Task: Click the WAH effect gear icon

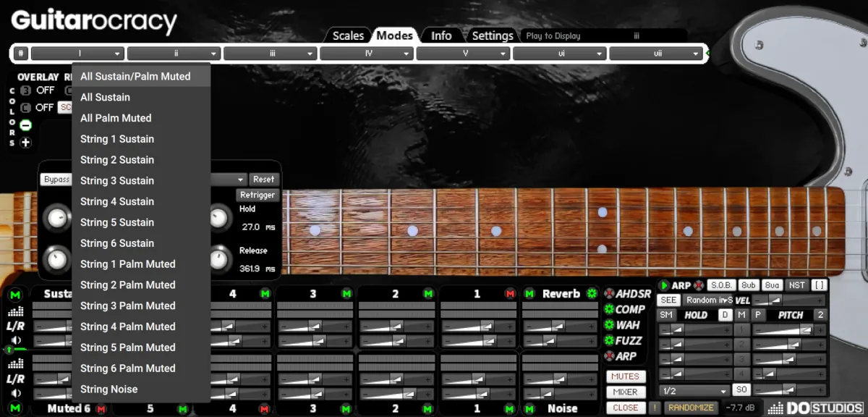Action: pos(609,325)
